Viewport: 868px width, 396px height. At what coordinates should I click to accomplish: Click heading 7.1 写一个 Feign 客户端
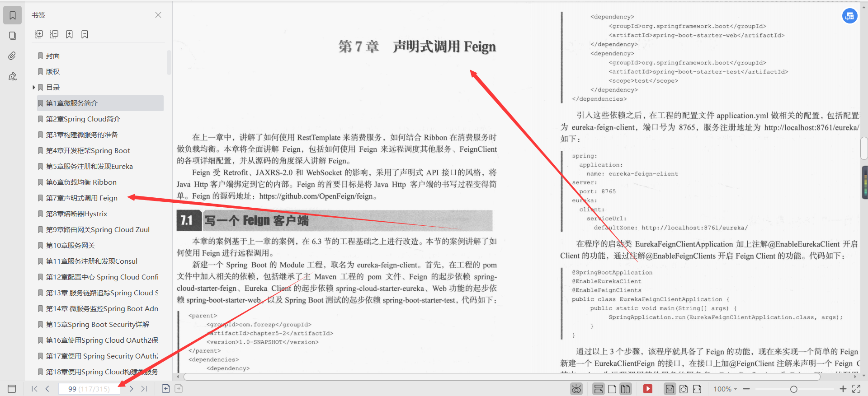coord(335,220)
